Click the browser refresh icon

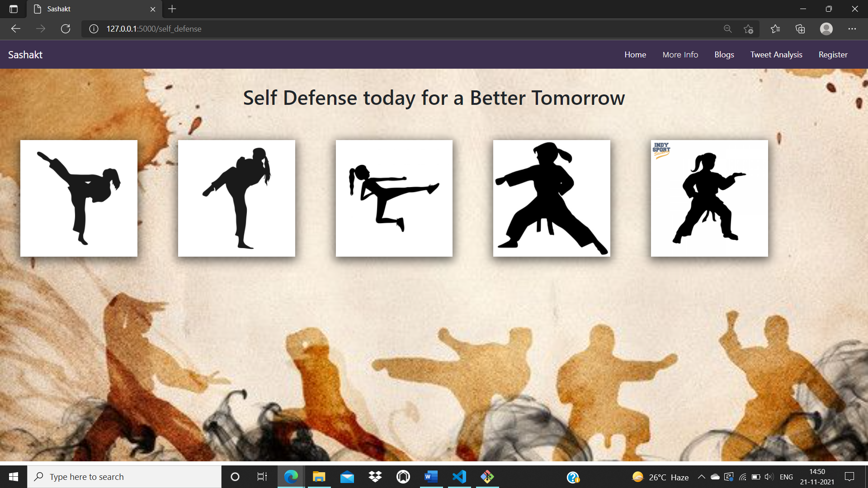(x=66, y=29)
